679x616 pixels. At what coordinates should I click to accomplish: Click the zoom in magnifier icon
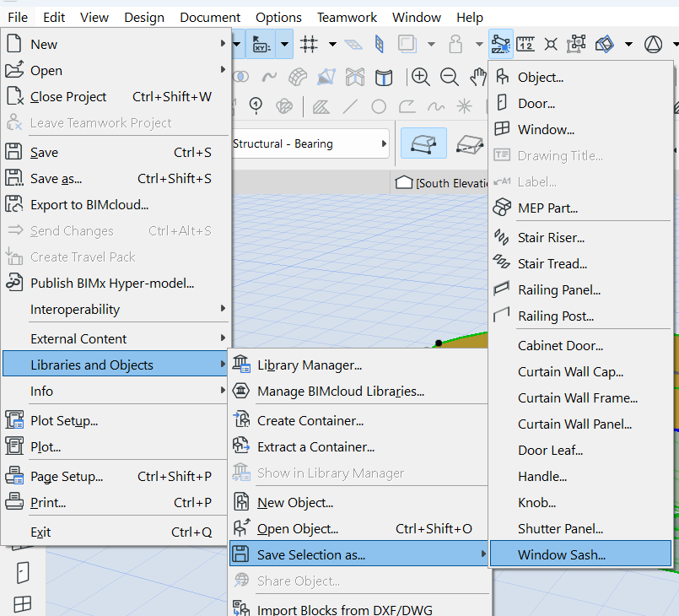(420, 78)
